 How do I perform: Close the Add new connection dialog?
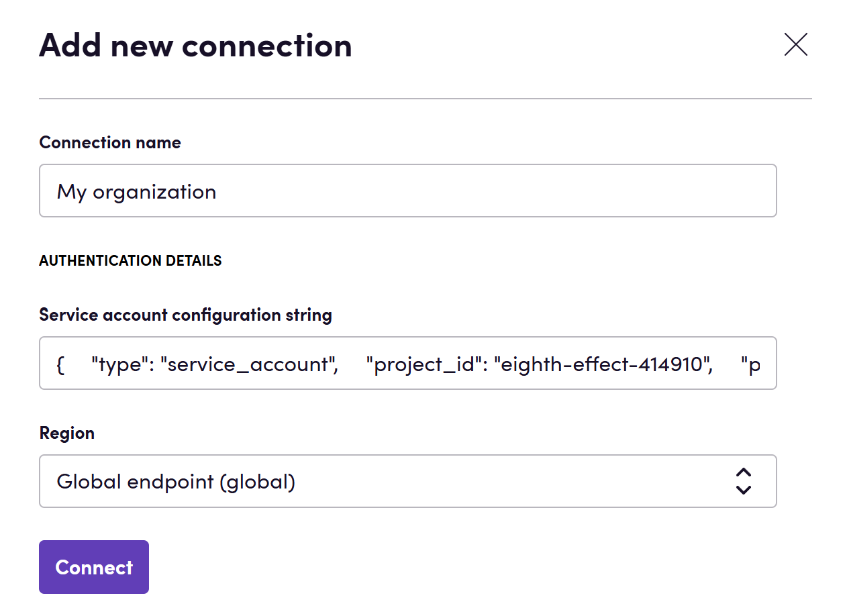795,45
